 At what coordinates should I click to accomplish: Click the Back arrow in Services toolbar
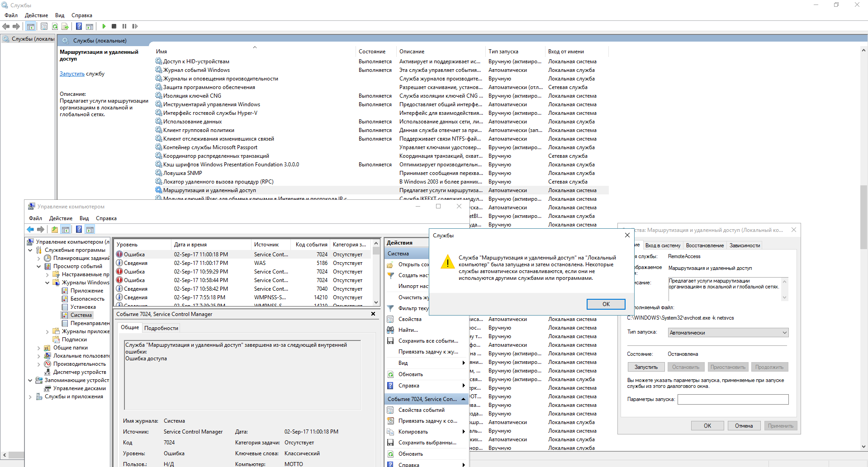(6, 26)
